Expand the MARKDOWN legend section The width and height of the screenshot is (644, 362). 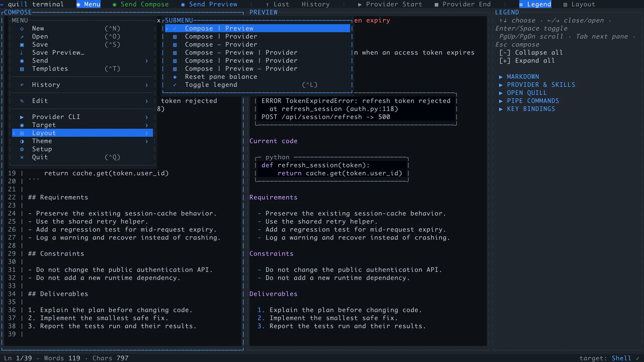click(x=519, y=77)
